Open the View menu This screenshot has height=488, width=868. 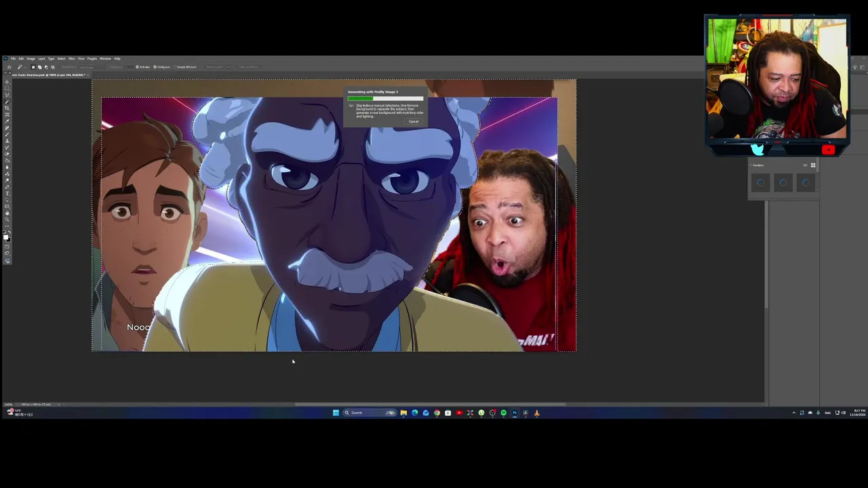(81, 58)
